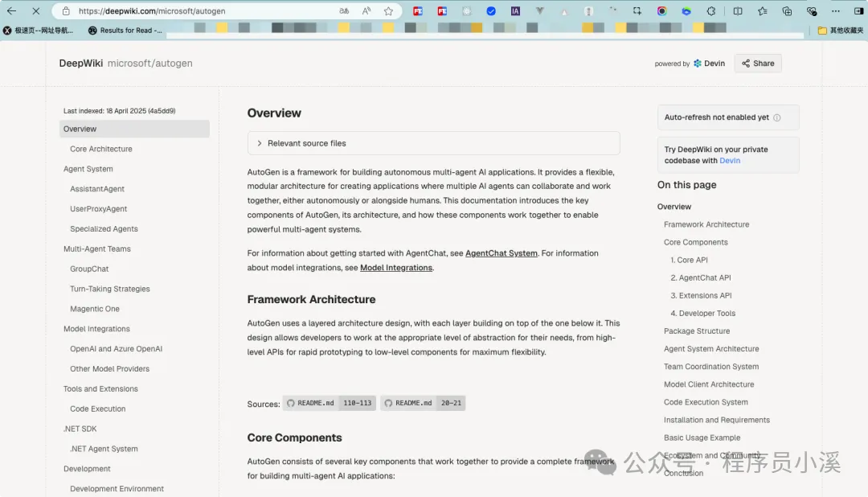Toggle the browser sidebar icon

pyautogui.click(x=858, y=11)
